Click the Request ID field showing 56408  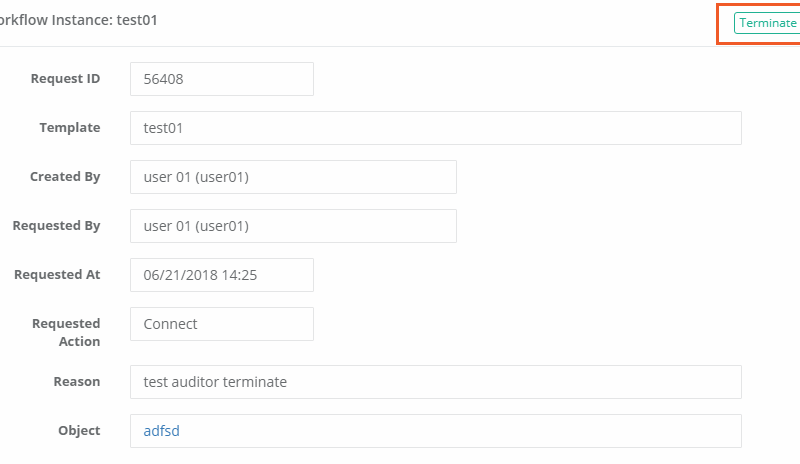[221, 79]
